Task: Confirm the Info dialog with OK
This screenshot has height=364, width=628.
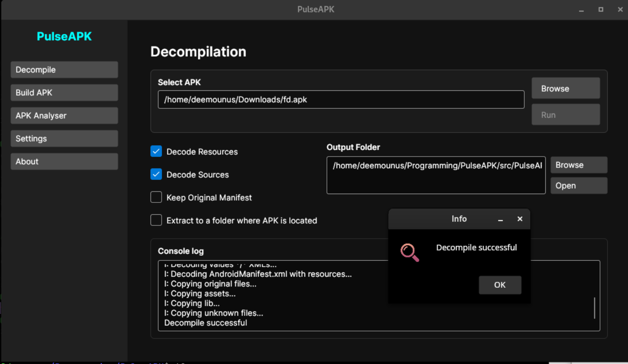Action: click(x=500, y=285)
